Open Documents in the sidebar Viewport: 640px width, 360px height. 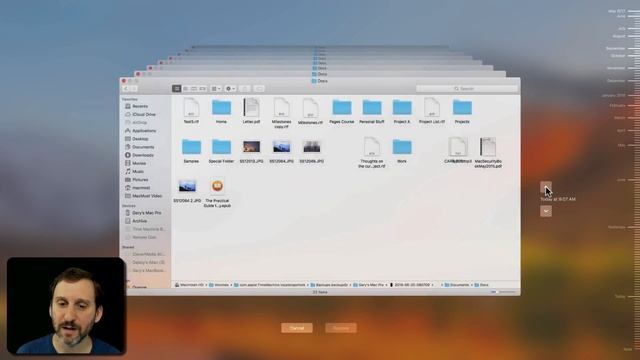tap(140, 147)
